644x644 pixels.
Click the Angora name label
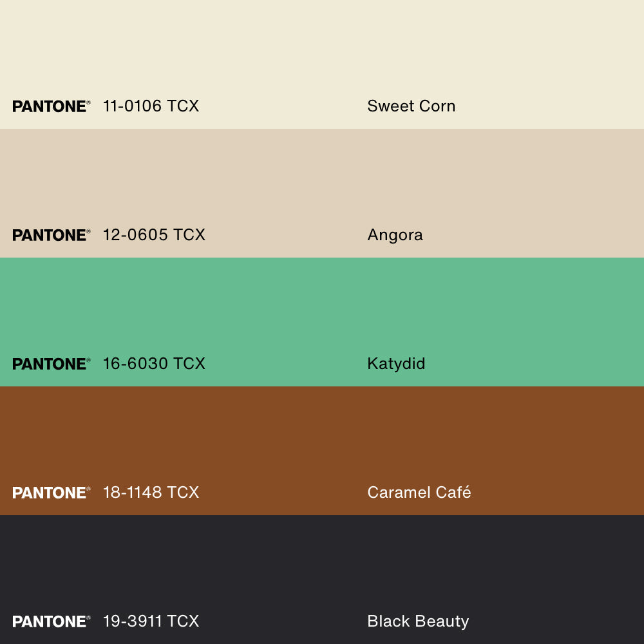(395, 236)
